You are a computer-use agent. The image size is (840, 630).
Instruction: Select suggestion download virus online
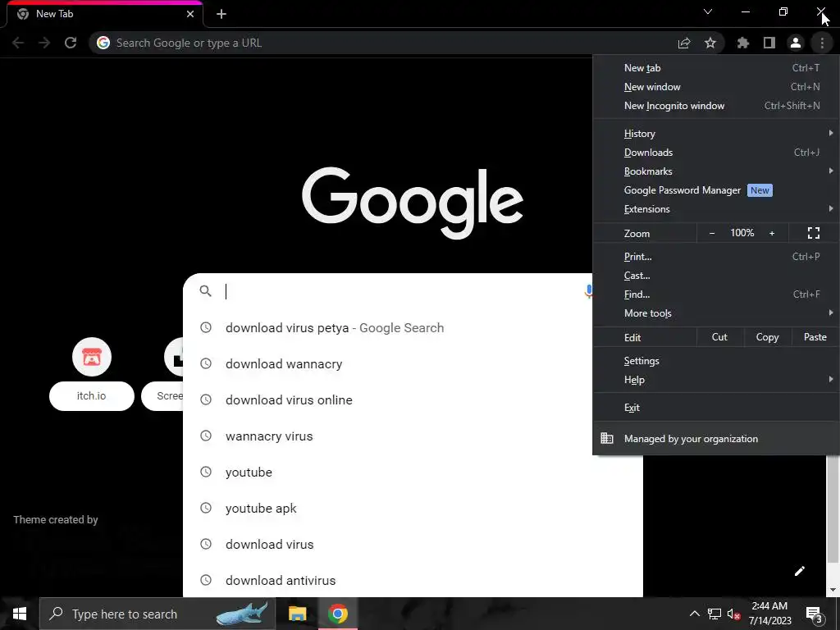point(388,400)
